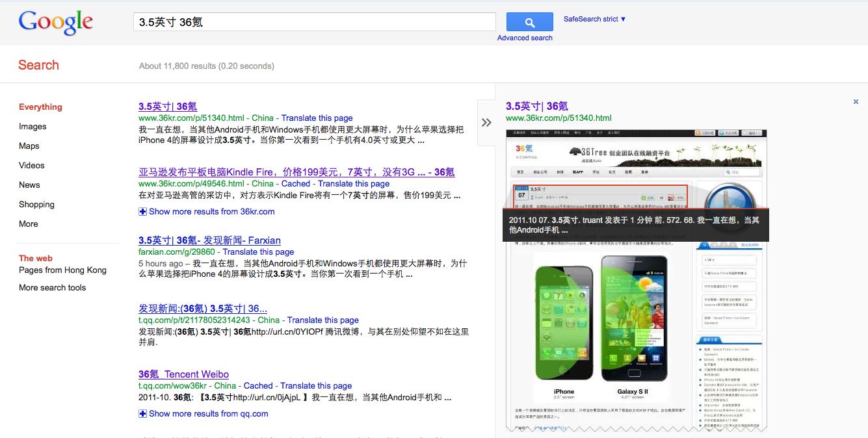Open Kindle Fire 亚马逊 result title
This screenshot has width=868, height=438.
click(x=296, y=172)
